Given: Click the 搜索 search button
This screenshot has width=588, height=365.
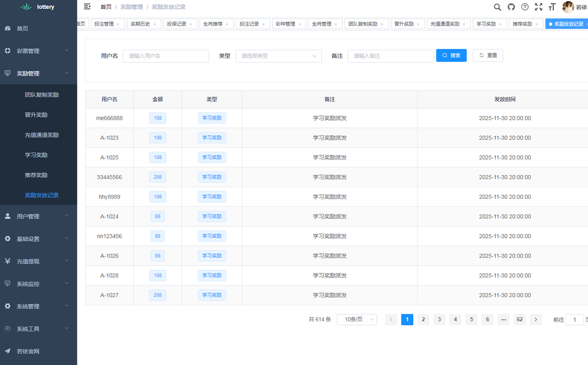Looking at the screenshot, I should [x=451, y=55].
